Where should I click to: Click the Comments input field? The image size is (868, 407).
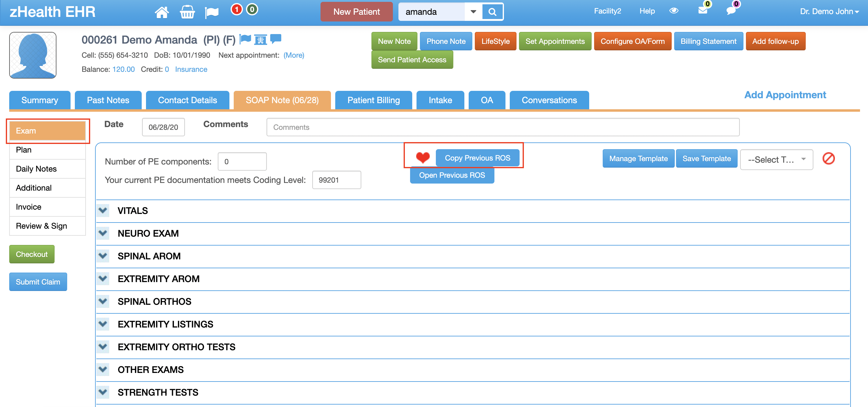503,127
